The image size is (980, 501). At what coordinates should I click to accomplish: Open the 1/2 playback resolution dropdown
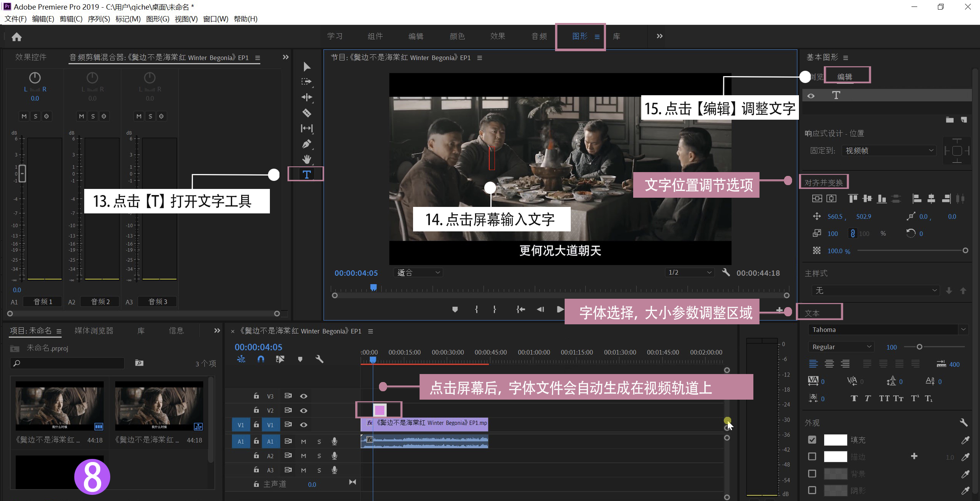click(689, 272)
